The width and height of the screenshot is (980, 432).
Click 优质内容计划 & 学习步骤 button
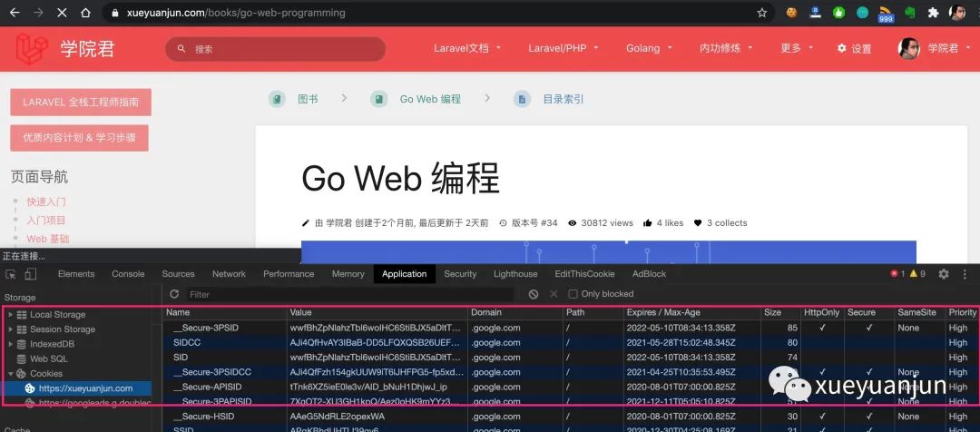[79, 138]
